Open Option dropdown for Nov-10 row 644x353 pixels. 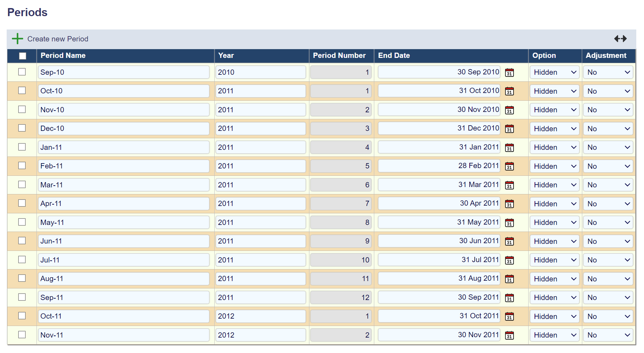click(x=555, y=110)
